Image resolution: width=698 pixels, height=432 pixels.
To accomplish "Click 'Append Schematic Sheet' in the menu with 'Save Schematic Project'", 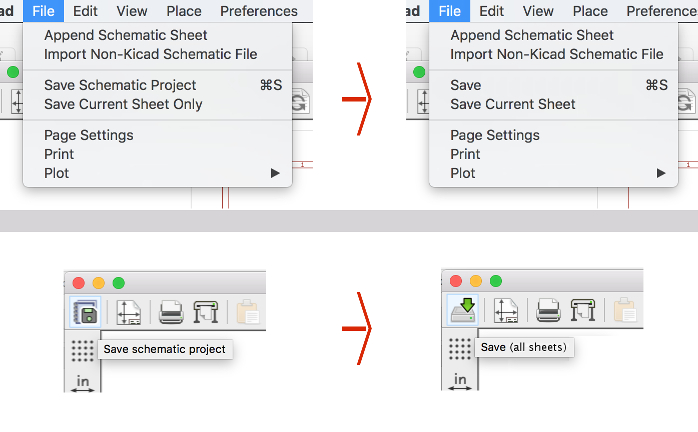I will click(125, 35).
